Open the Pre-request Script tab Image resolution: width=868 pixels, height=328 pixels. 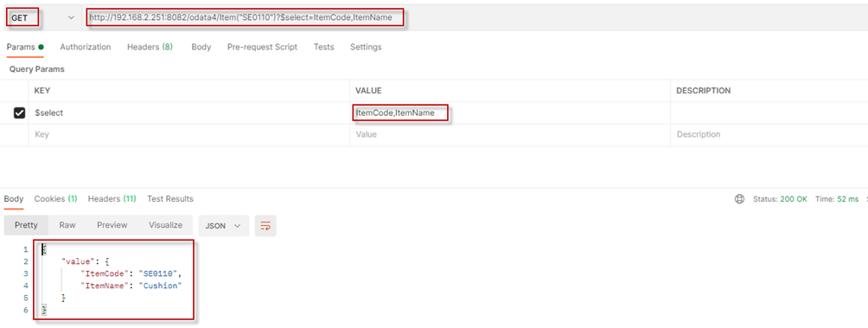click(263, 47)
